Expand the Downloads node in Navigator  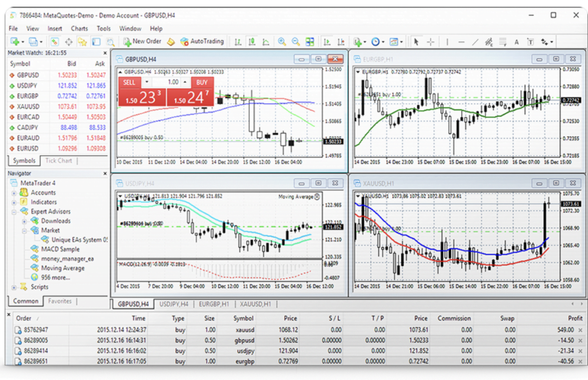pyautogui.click(x=24, y=221)
